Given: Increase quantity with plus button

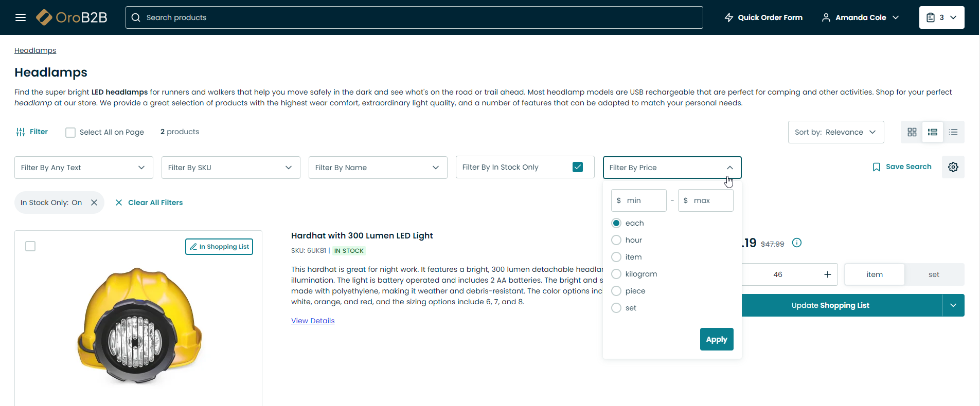Looking at the screenshot, I should (827, 274).
